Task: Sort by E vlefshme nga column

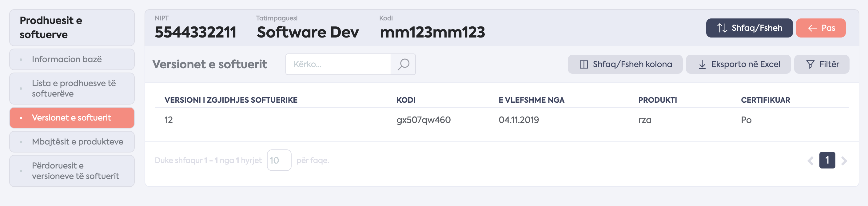Action: tap(531, 100)
